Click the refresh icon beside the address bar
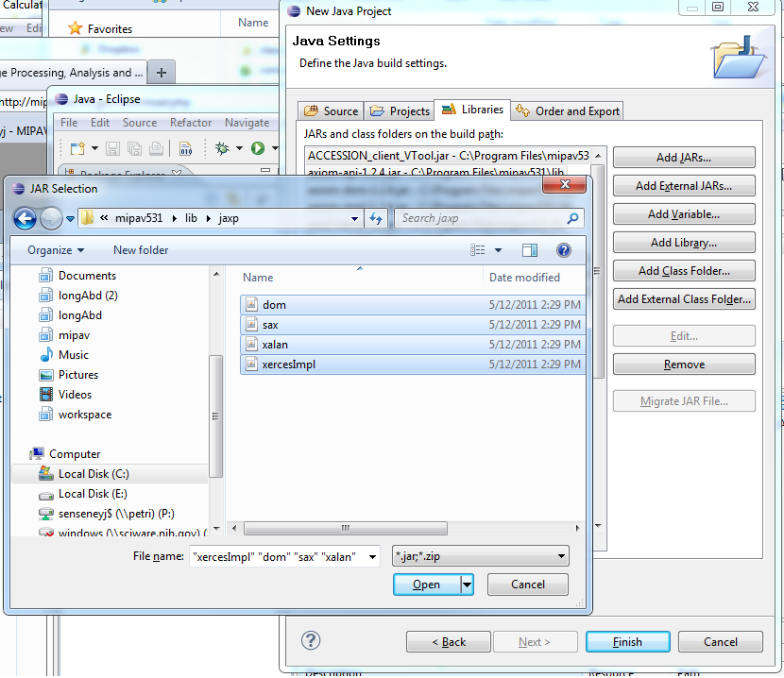784x678 pixels. 376,218
